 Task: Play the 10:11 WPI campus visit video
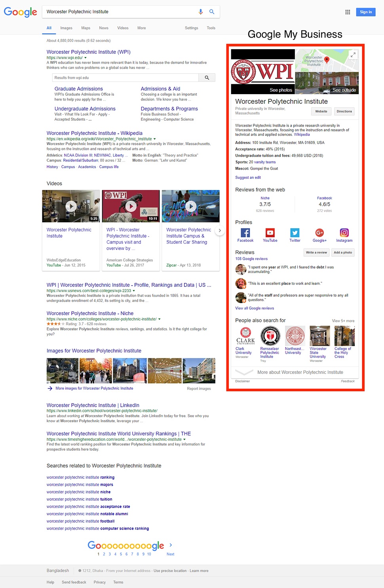click(131, 206)
